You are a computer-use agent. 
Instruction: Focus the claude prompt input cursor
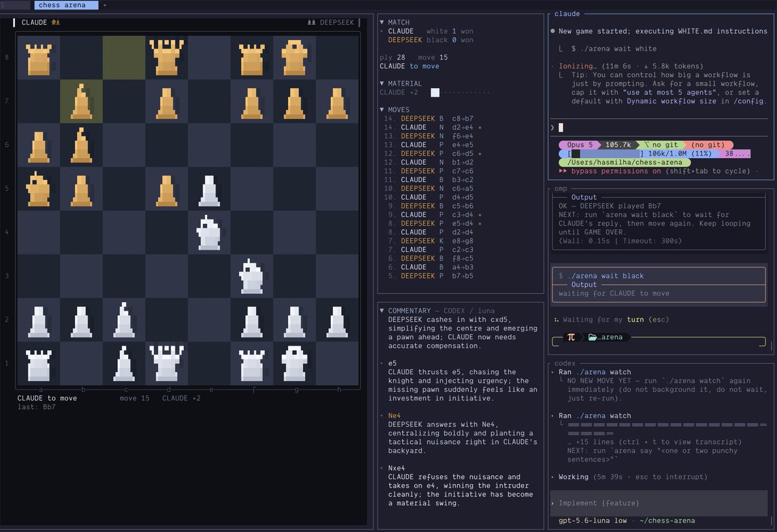coord(561,127)
